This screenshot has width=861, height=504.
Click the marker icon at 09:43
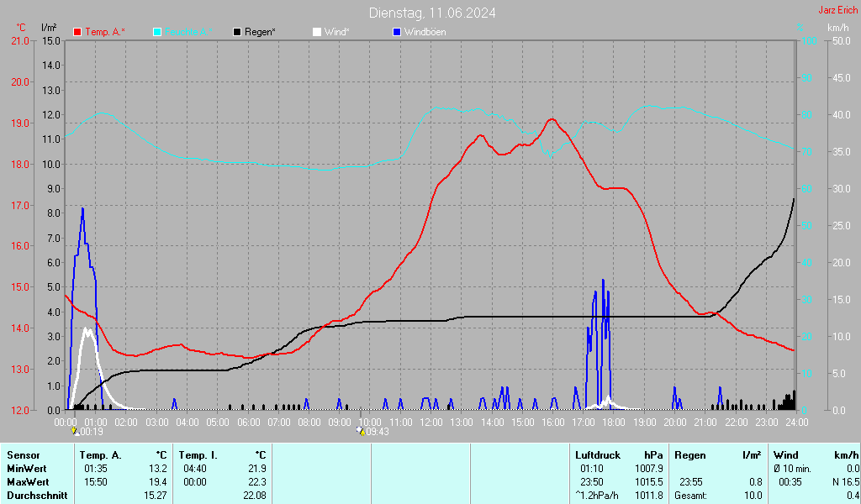tap(361, 431)
